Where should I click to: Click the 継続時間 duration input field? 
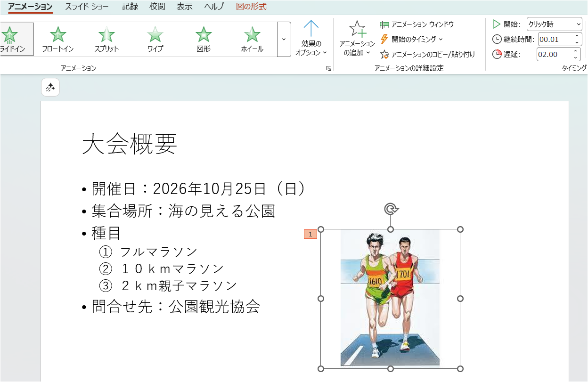(555, 40)
